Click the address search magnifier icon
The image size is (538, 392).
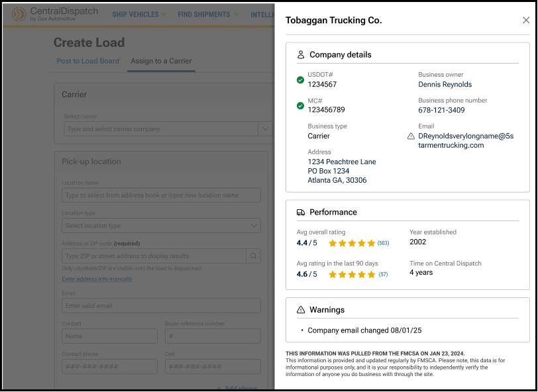click(x=253, y=256)
